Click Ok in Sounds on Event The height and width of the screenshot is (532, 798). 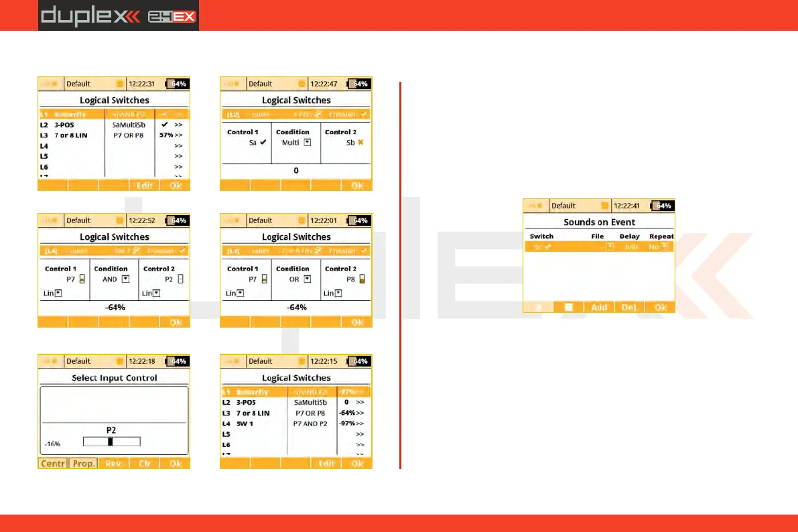pyautogui.click(x=660, y=308)
